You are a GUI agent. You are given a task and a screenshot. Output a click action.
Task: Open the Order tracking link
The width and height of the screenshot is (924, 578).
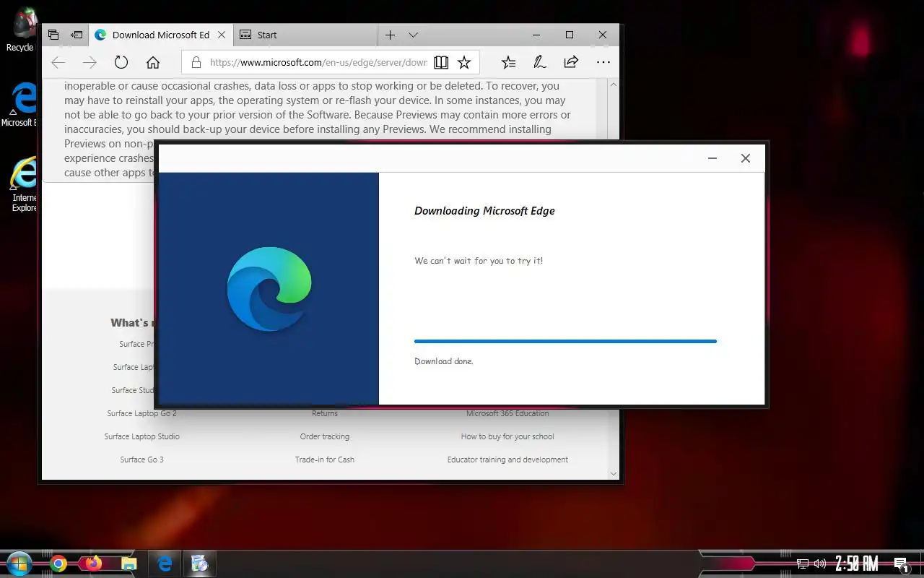pos(325,436)
